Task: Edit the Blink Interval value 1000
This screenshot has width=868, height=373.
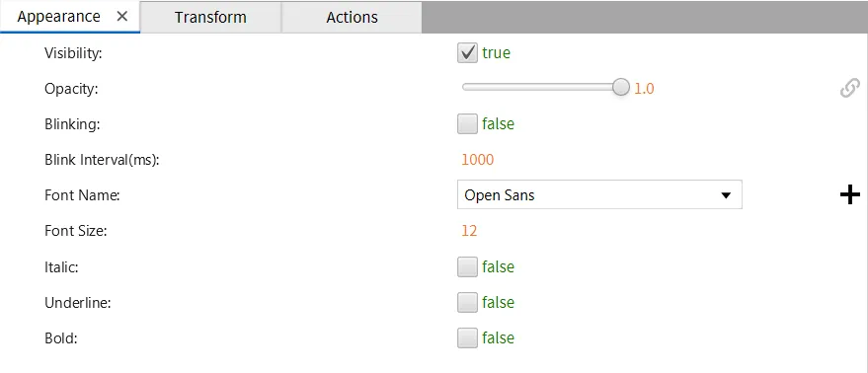Action: pos(477,160)
